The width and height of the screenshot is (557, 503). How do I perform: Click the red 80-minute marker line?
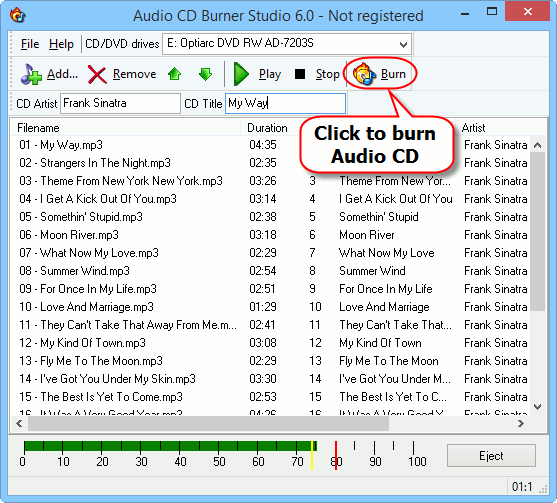point(336,455)
